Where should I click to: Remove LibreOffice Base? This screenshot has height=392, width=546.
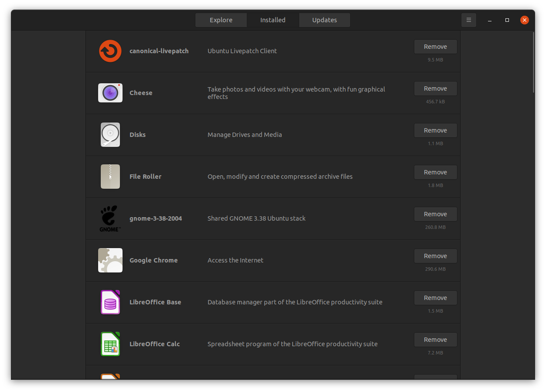435,298
